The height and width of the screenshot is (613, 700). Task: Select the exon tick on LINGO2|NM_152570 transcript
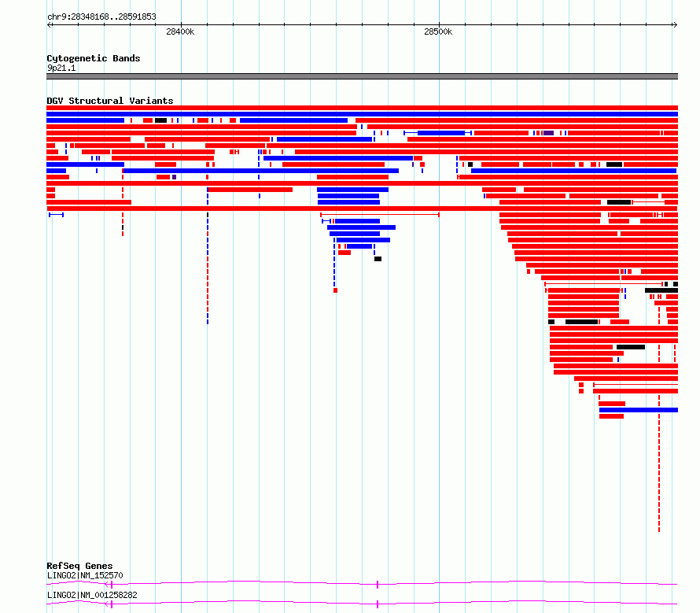coord(378,585)
